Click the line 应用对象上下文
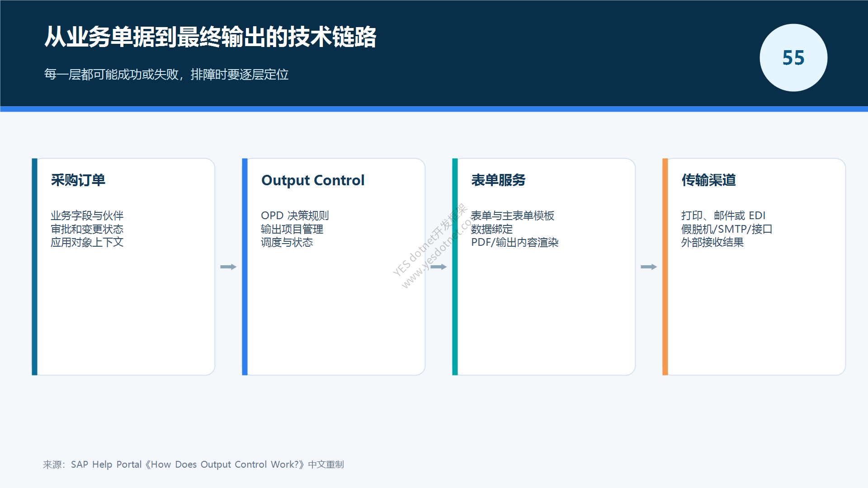The image size is (868, 488). pyautogui.click(x=87, y=242)
